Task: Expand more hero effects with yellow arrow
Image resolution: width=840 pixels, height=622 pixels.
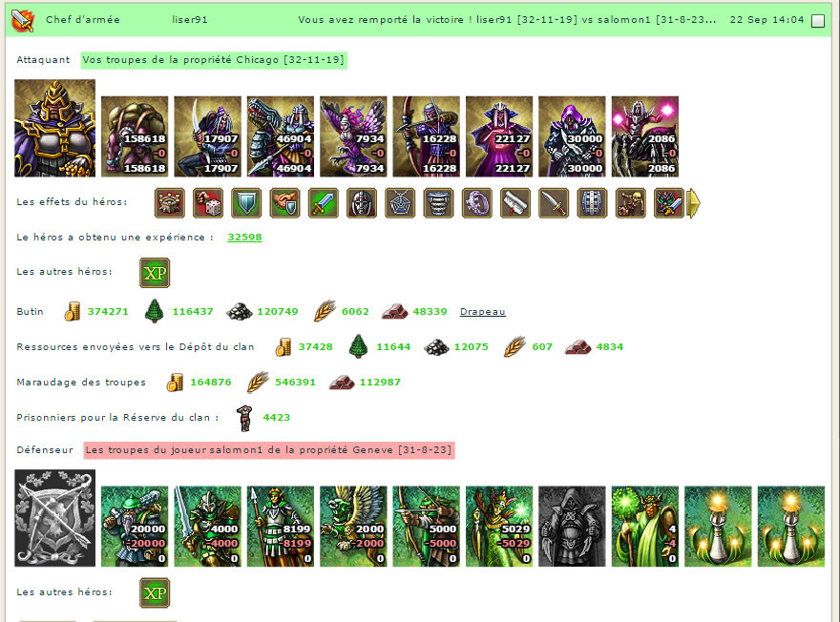Action: [x=693, y=203]
